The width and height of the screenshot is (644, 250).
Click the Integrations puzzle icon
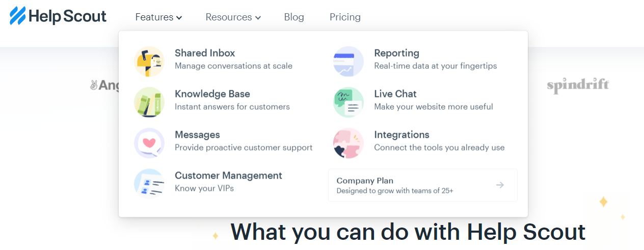[x=348, y=143]
